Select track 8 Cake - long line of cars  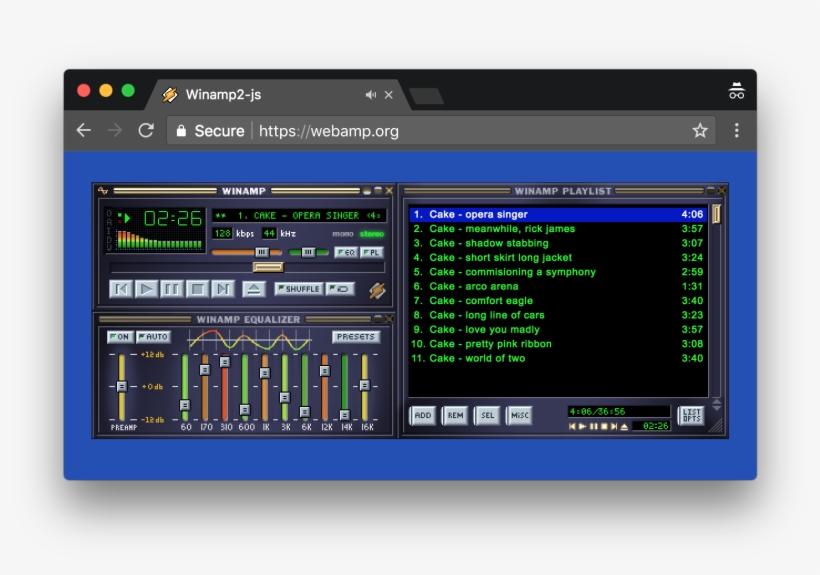557,315
